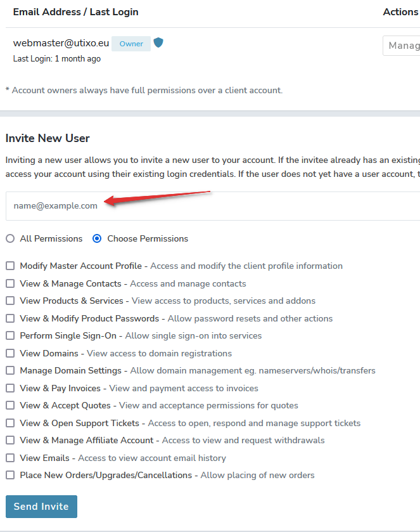This screenshot has height=532, width=420.
Task: Enable Modify Master Account Profile checkbox
Action: pos(10,266)
